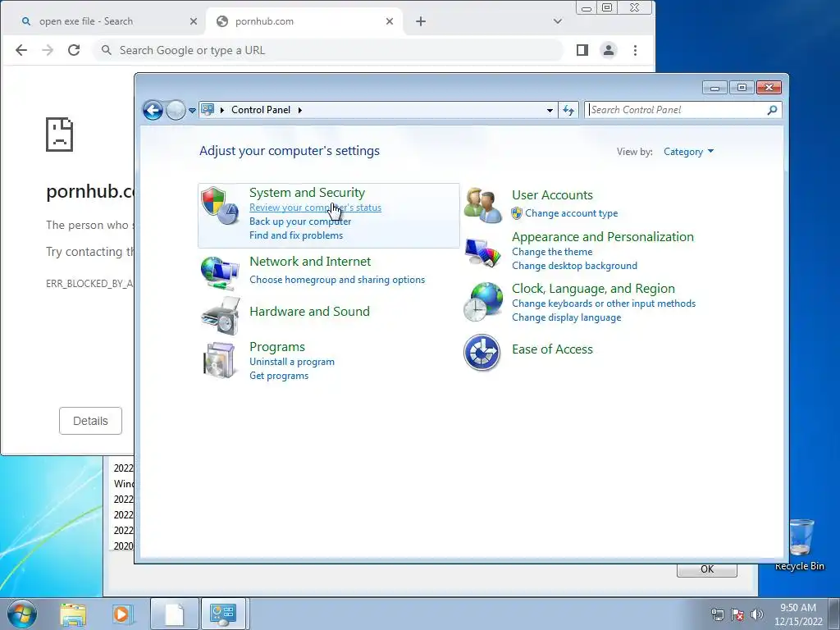Click Change display language

[x=566, y=317]
